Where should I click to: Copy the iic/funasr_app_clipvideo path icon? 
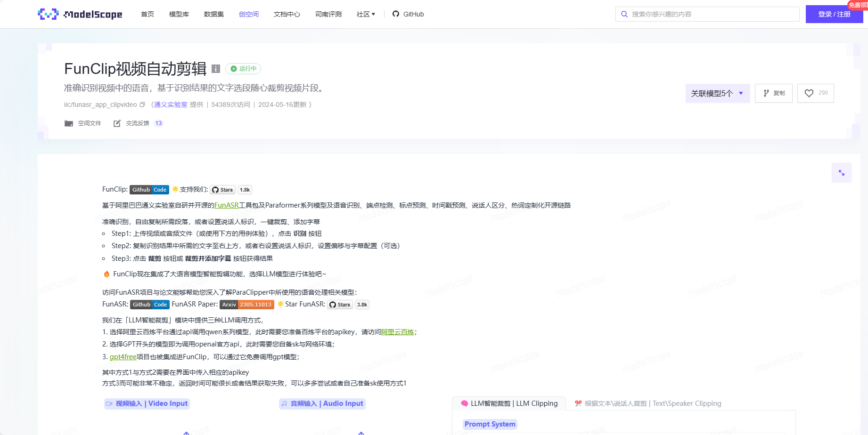[x=142, y=105]
